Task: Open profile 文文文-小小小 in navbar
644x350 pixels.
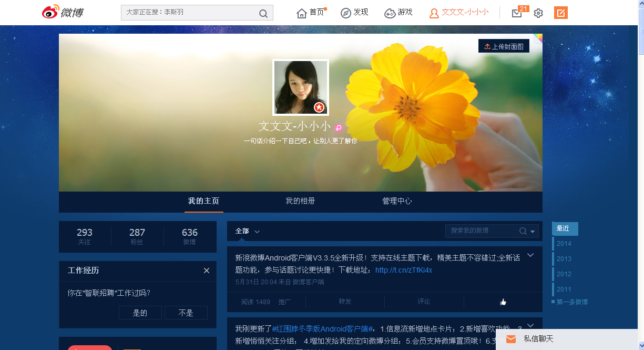Action: [459, 13]
